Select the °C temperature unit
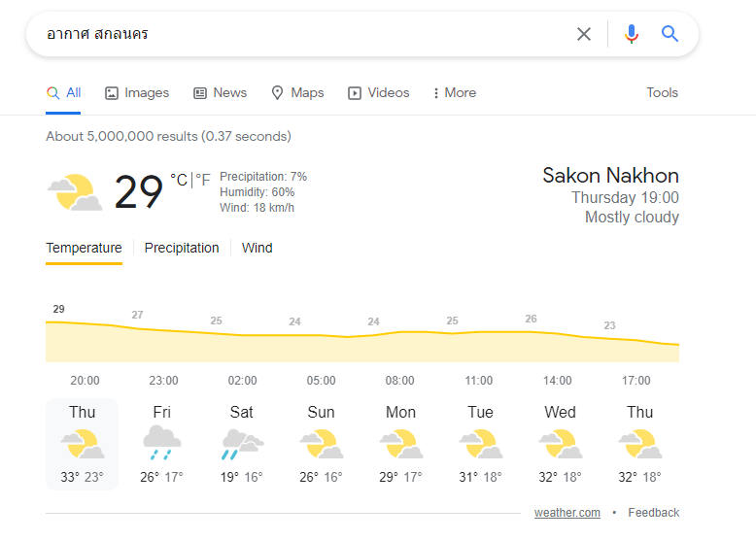 (x=179, y=180)
